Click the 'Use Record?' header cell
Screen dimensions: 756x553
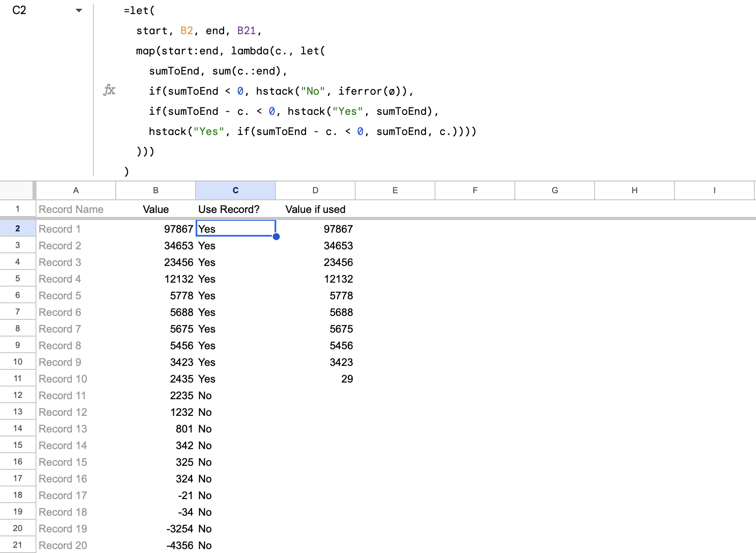click(235, 209)
